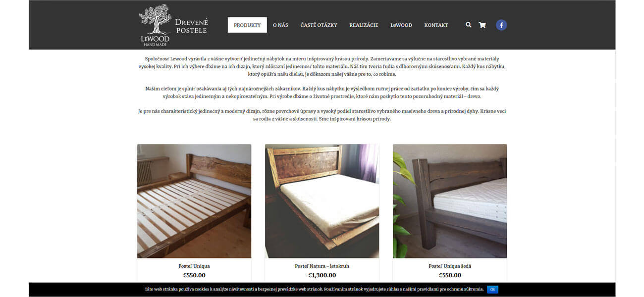Click the Drevené Postele site title
The height and width of the screenshot is (297, 644).
point(192,26)
